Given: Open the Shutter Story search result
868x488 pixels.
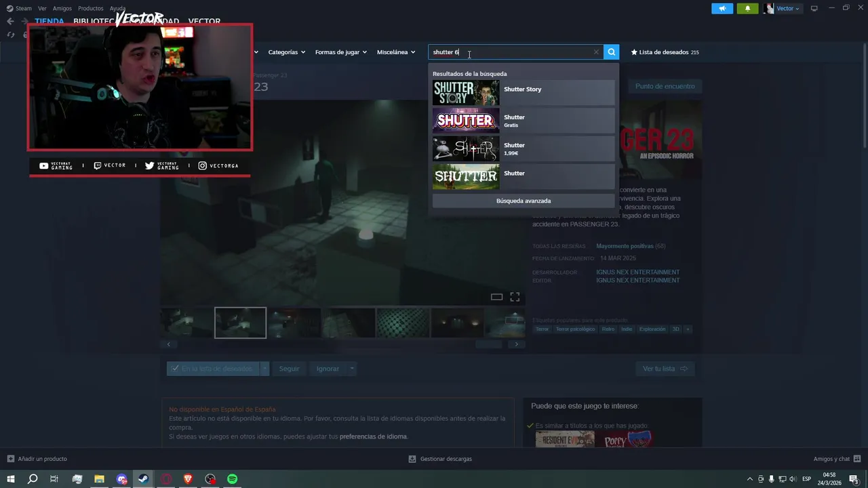Looking at the screenshot, I should pos(524,93).
